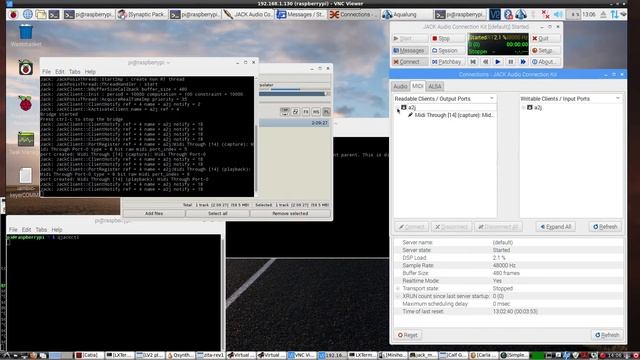Expand the XRUN count row in status panel
This screenshot has width=640, height=360.
tap(398, 296)
